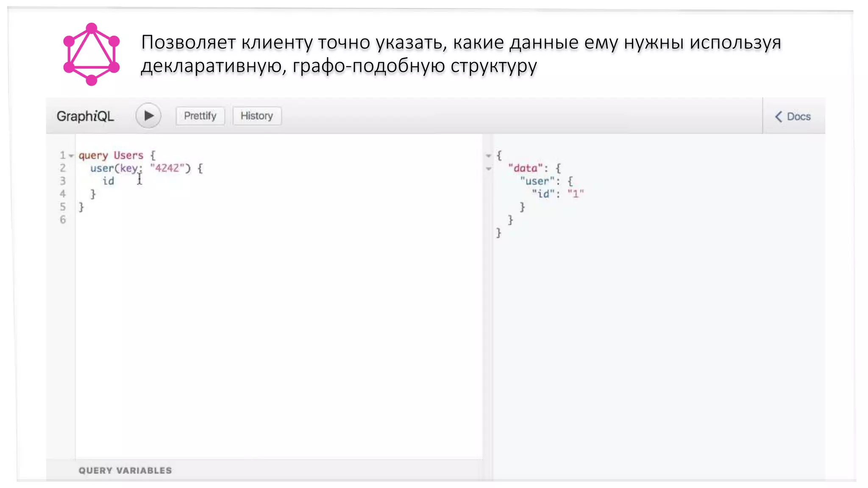The image size is (868, 488).
Task: Click the "id" key in the response
Action: [x=543, y=194]
